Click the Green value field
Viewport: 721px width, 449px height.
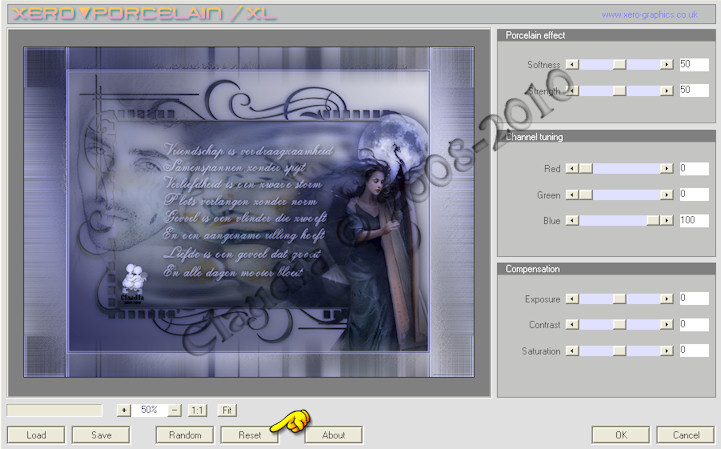(x=694, y=194)
